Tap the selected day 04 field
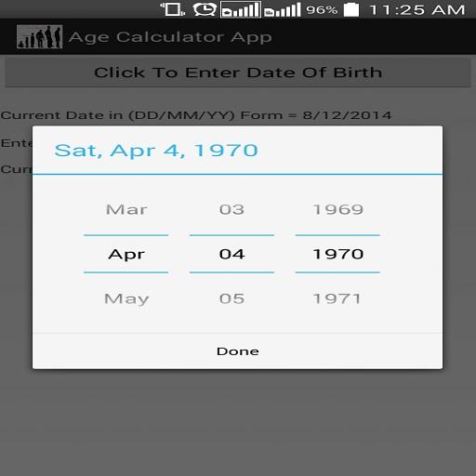 231,254
